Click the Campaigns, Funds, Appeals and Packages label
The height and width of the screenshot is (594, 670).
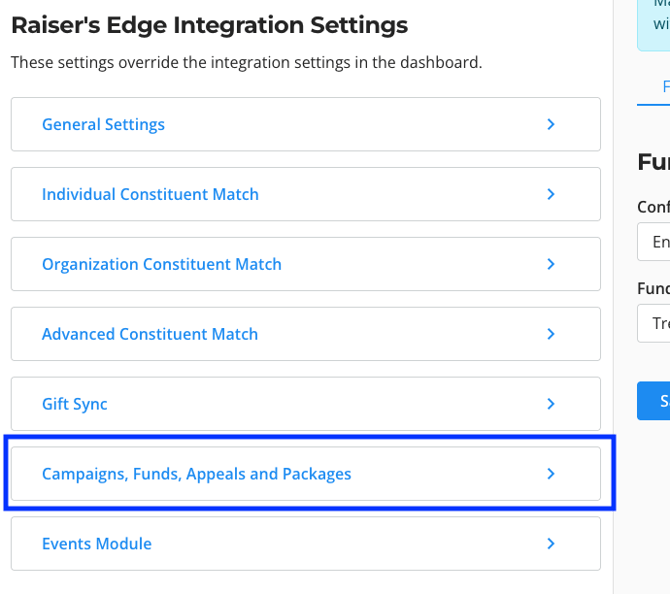[x=196, y=474]
